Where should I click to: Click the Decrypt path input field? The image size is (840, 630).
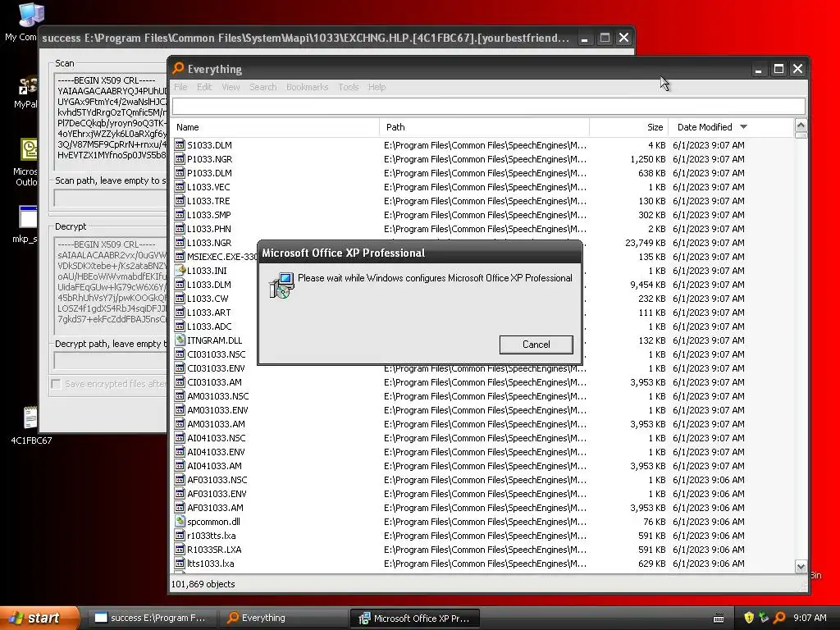click(111, 361)
